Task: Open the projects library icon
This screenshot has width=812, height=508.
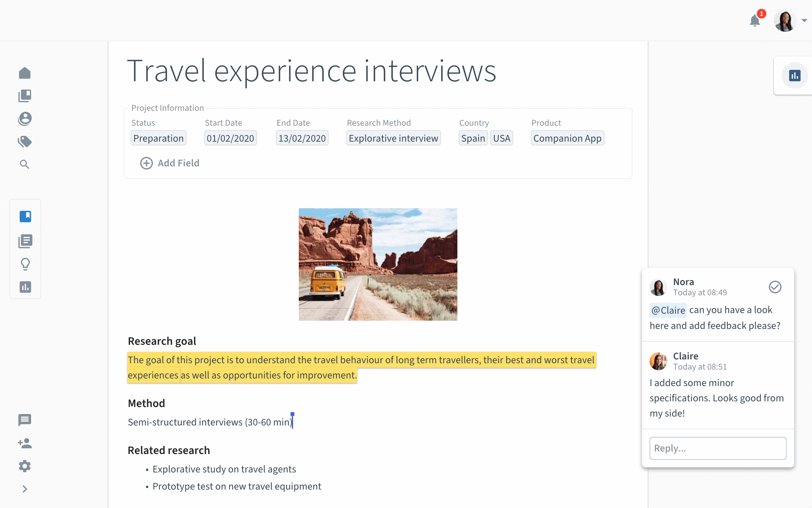Action: click(25, 96)
